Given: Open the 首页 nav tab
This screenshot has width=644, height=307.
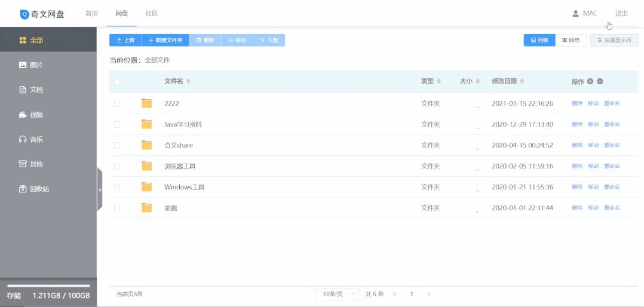Looking at the screenshot, I should click(x=91, y=14).
